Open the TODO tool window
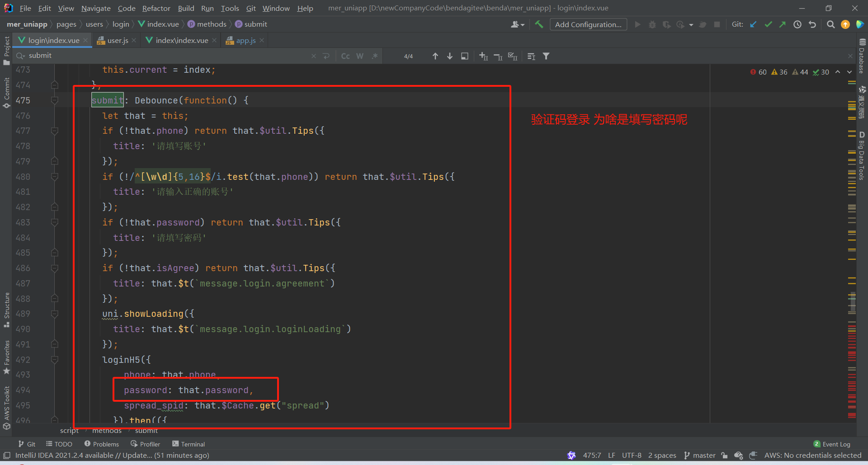Viewport: 868px width, 465px height. 59,444
